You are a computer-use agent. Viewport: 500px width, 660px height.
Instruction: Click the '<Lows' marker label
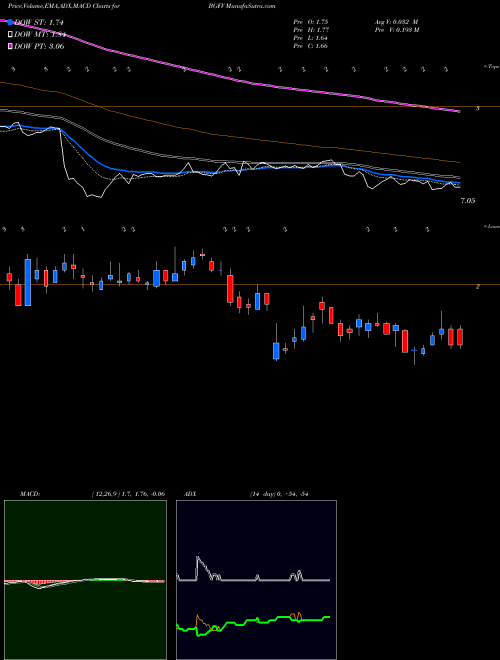point(492,226)
